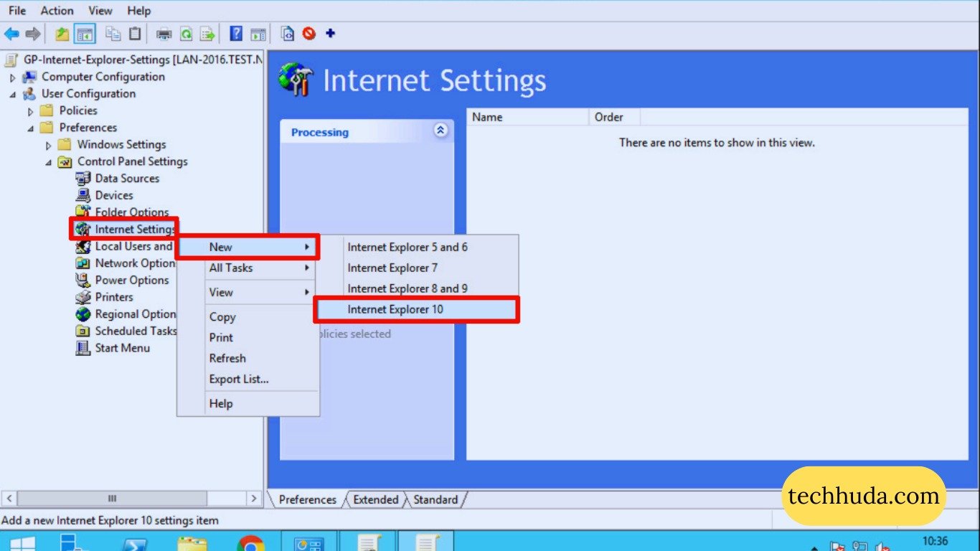Viewport: 980px width, 551px height.
Task: Select Scheduled Tasks in the tree
Action: [x=135, y=331]
